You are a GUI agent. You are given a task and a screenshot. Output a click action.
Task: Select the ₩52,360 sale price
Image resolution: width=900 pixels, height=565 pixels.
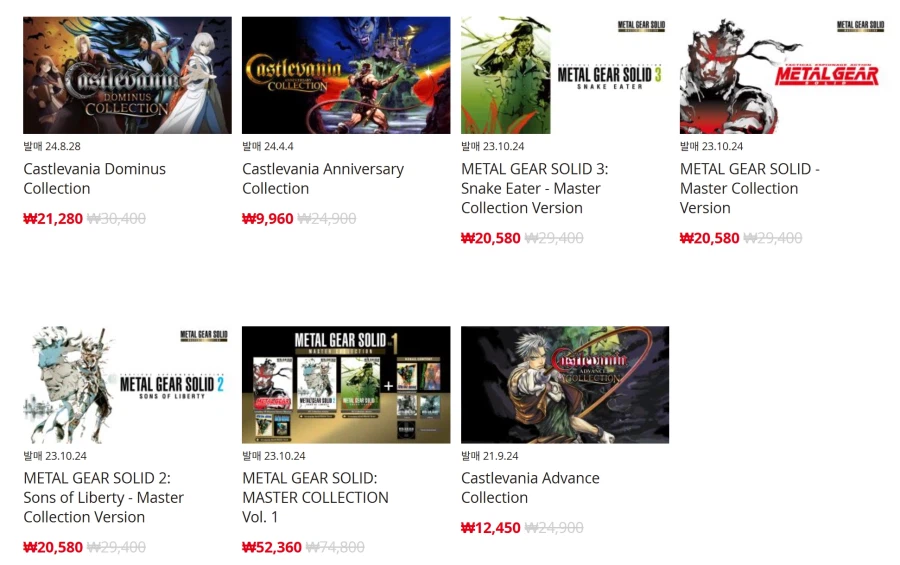point(271,547)
